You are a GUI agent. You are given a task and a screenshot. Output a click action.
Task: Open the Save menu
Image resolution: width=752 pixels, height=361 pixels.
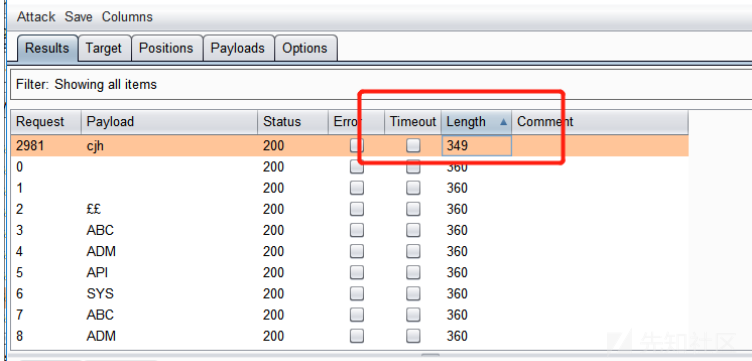tap(78, 17)
